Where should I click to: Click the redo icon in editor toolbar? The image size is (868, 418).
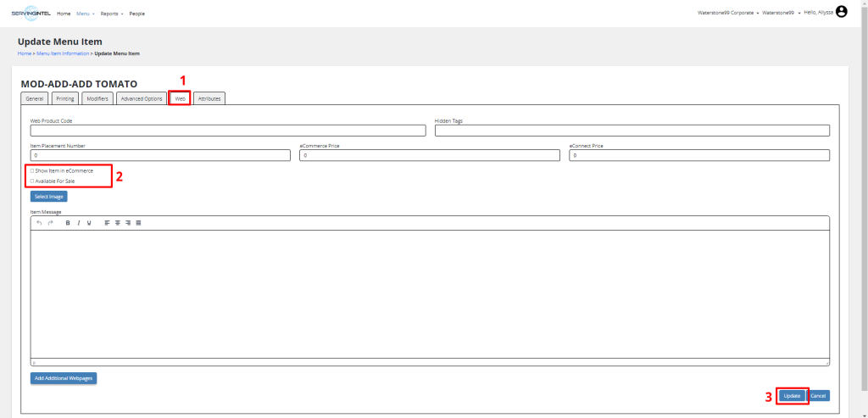click(50, 222)
